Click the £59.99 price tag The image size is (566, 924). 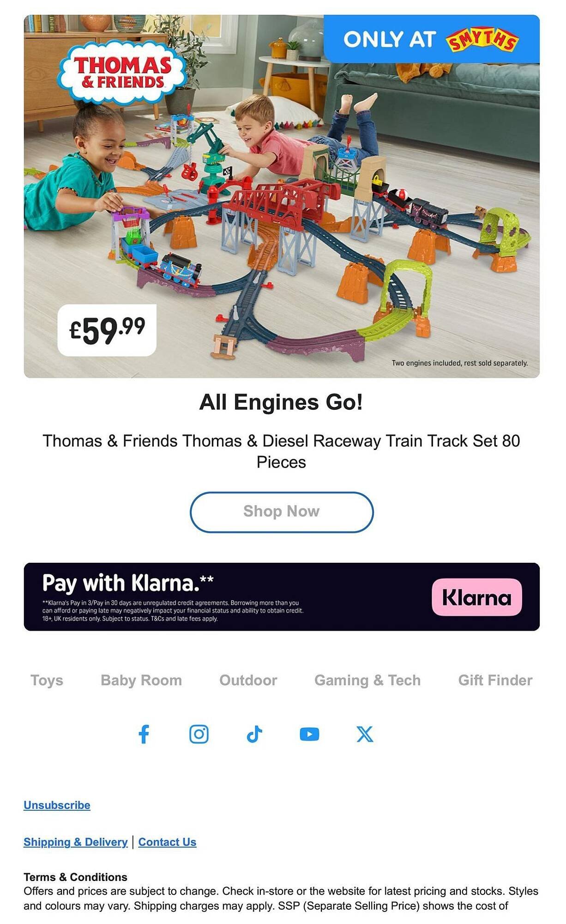point(107,330)
